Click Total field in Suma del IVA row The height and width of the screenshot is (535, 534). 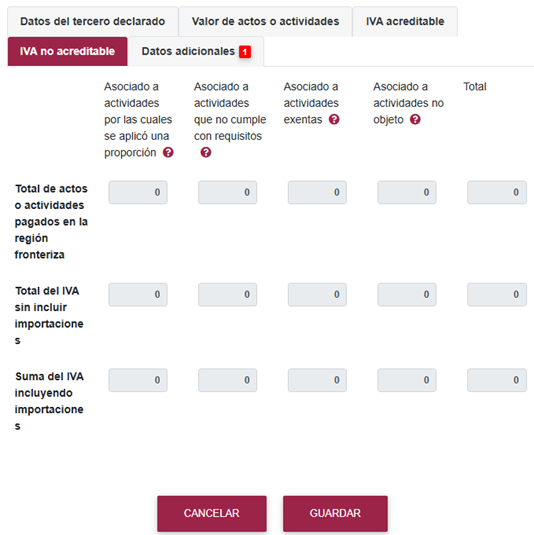497,380
